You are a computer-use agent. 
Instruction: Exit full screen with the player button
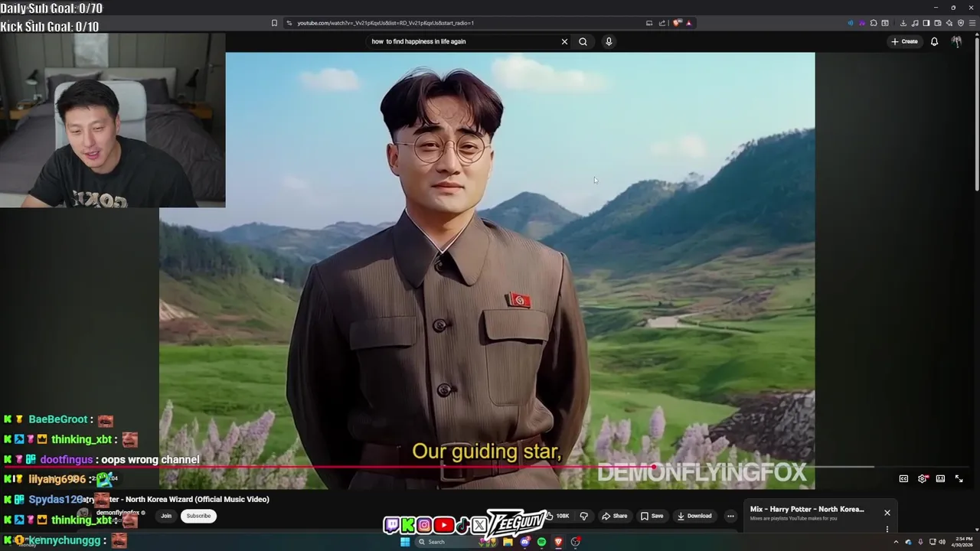(x=959, y=478)
